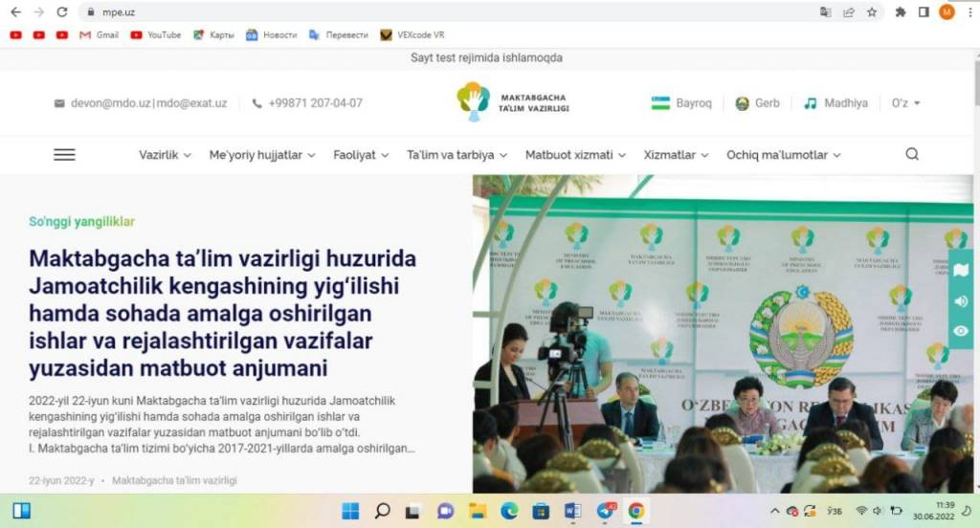Open the Matbuot xizmati menu
This screenshot has height=528, width=980.
pos(574,155)
